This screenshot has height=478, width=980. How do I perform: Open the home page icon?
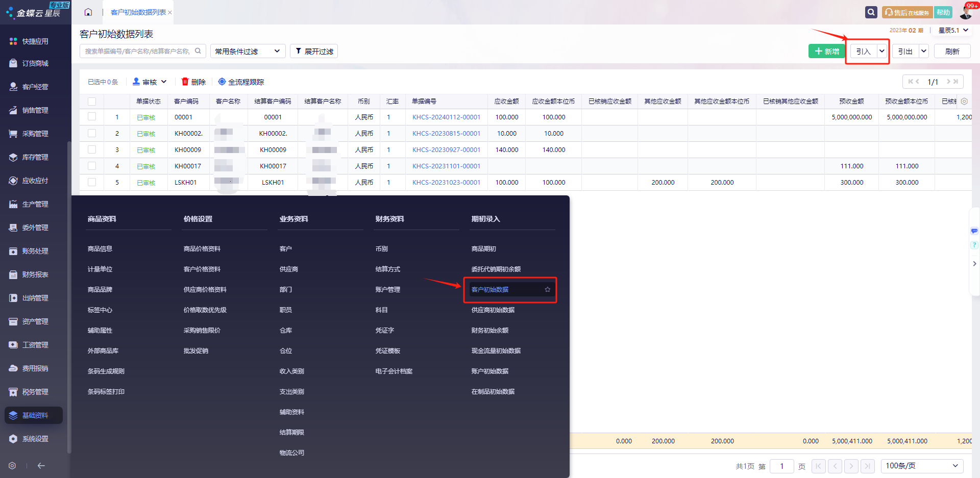(x=88, y=12)
